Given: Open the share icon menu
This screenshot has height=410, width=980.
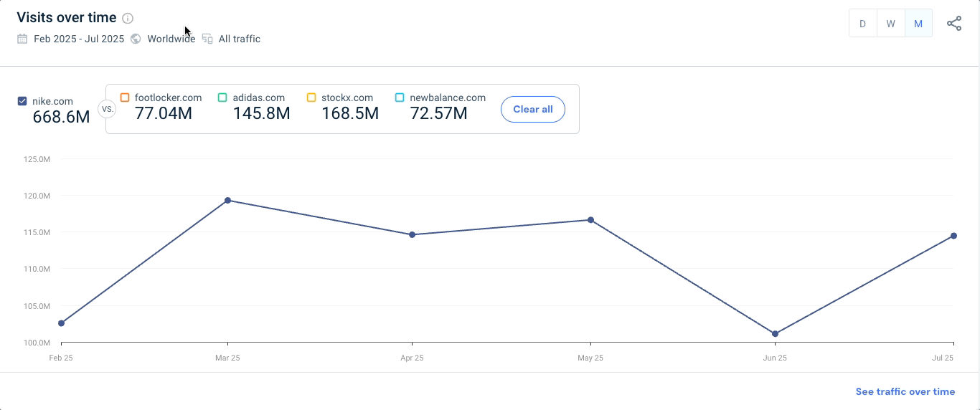Looking at the screenshot, I should click(953, 24).
